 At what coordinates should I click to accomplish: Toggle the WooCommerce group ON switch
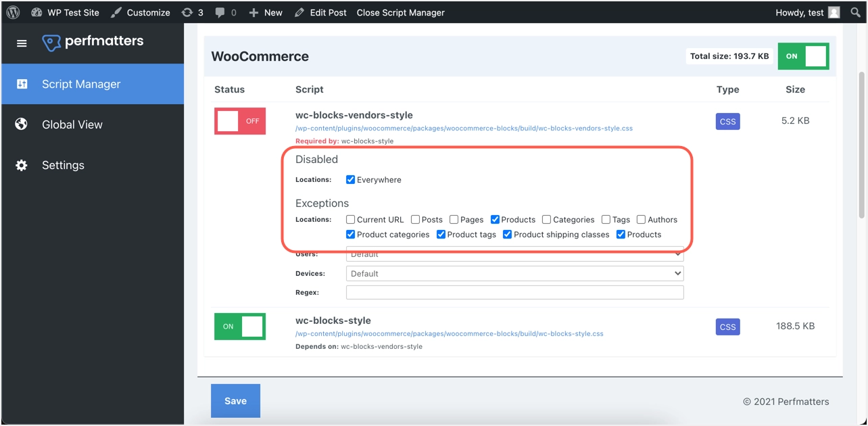pyautogui.click(x=803, y=56)
